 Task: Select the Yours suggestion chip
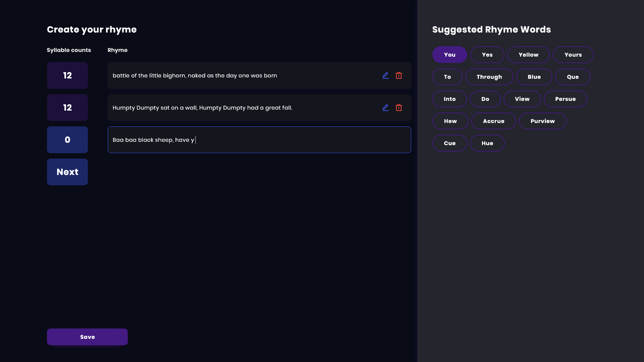(573, 55)
